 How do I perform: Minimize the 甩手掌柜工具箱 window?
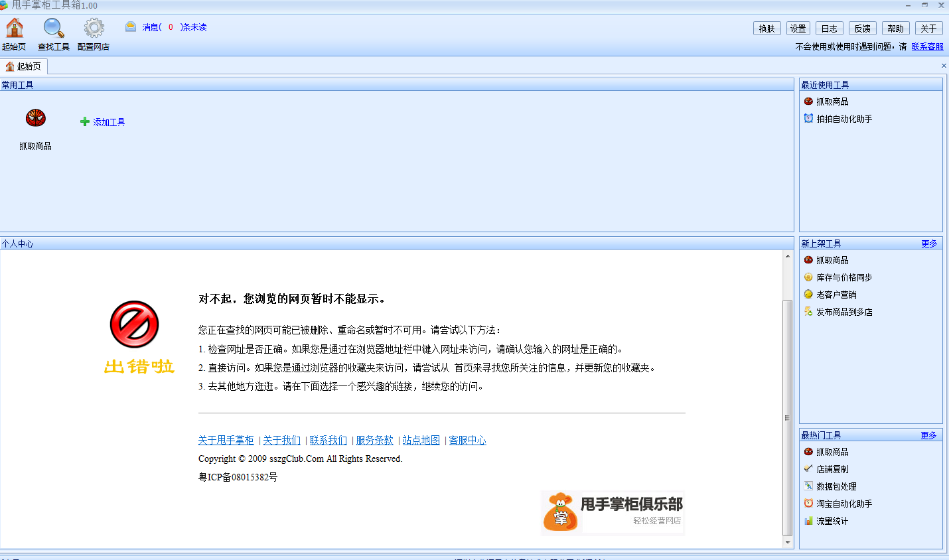click(x=908, y=5)
